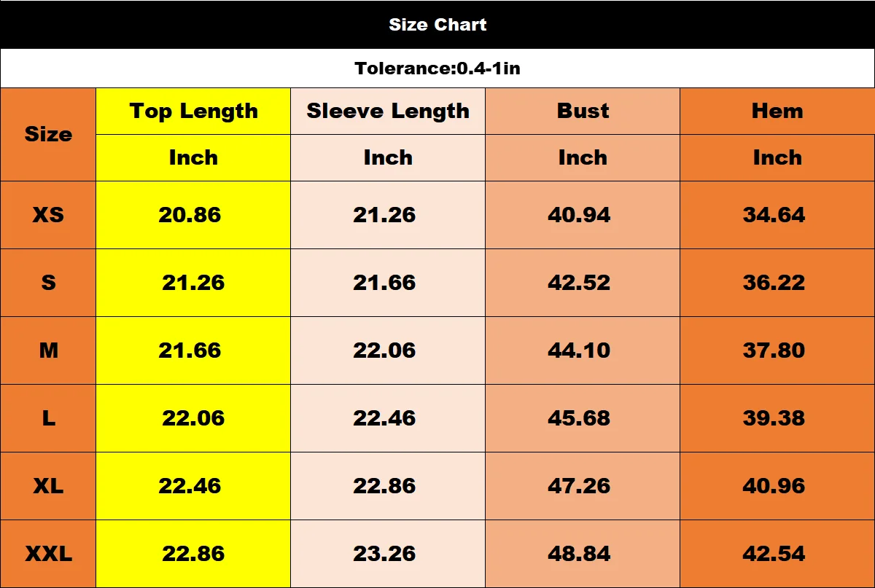The height and width of the screenshot is (588, 875).
Task: Click the XXL size row label
Action: [x=48, y=554]
